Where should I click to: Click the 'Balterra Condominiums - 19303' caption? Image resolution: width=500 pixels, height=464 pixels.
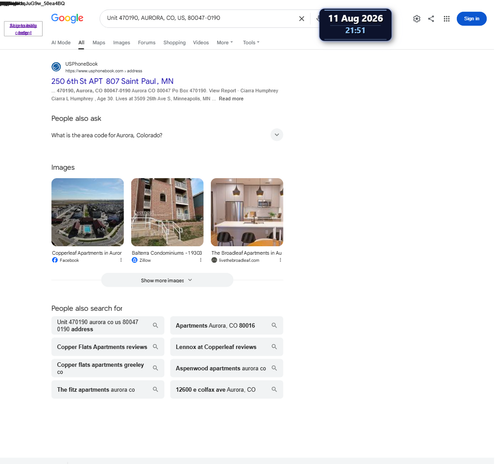167,253
